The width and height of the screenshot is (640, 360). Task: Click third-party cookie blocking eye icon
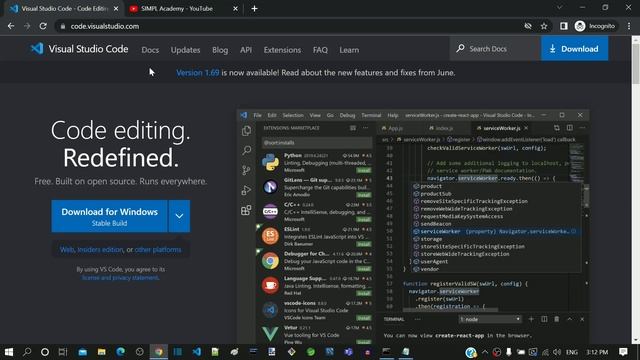528,26
